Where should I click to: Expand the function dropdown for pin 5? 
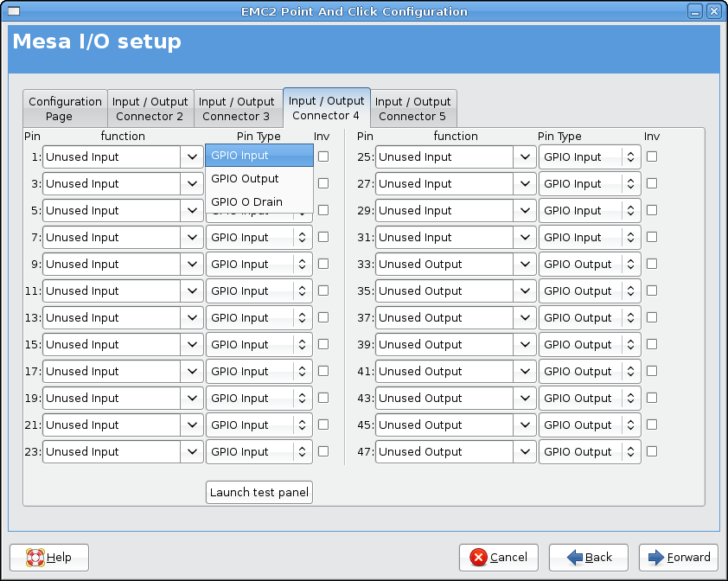tap(192, 210)
